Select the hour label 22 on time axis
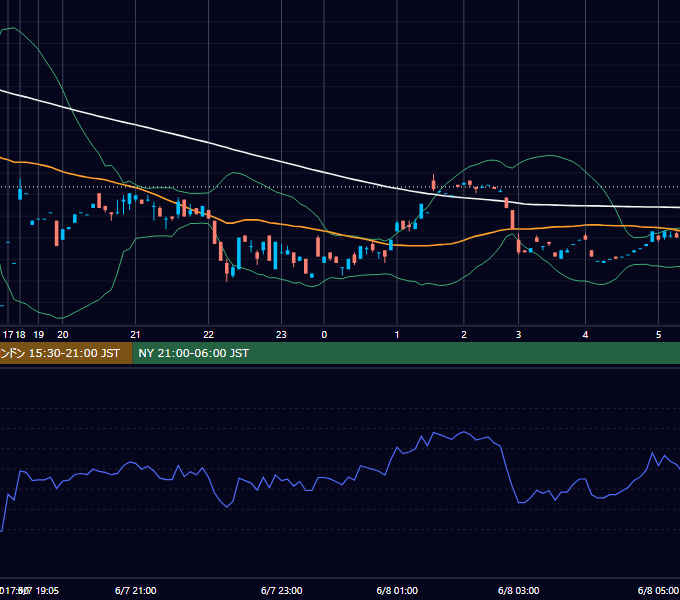Screen dimensions: 680x600 [x=209, y=335]
